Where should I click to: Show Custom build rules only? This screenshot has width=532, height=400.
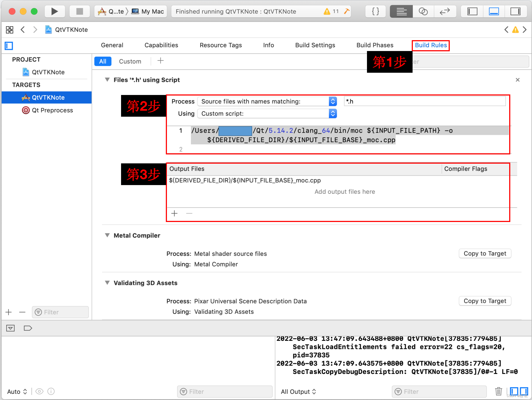(130, 61)
